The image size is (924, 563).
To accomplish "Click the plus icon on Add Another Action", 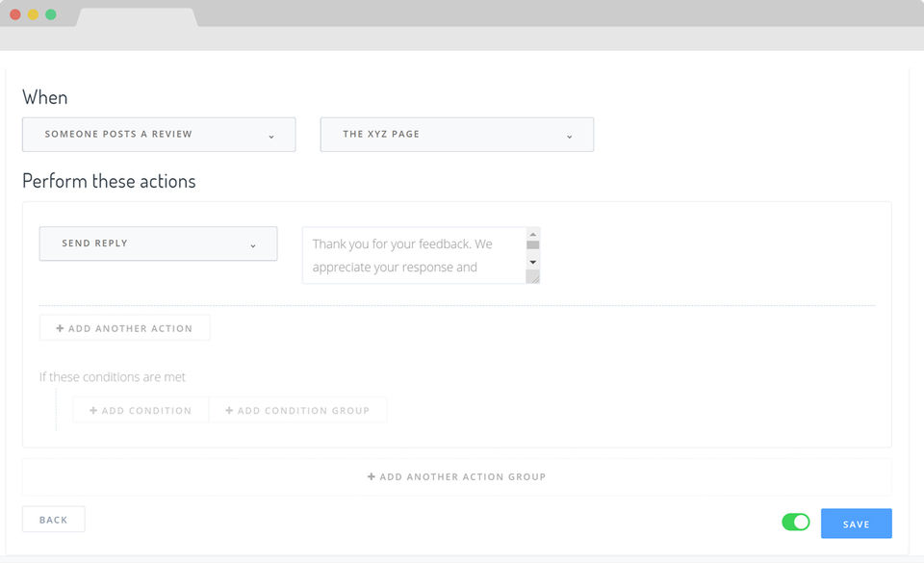I will (x=60, y=328).
